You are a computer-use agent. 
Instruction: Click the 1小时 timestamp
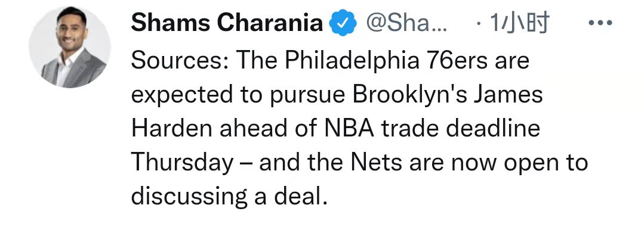coord(519,23)
